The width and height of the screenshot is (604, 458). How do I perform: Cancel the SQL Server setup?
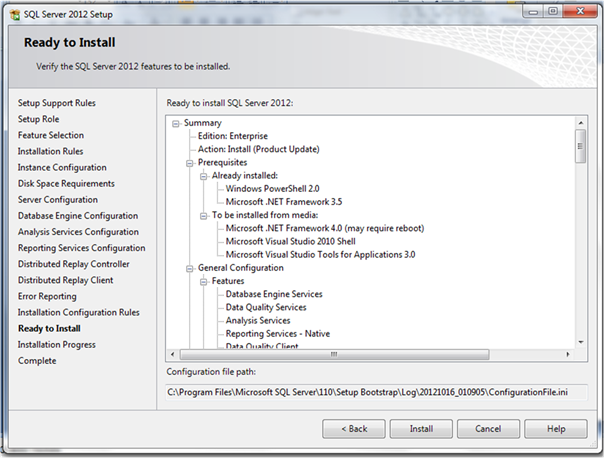[x=488, y=429]
